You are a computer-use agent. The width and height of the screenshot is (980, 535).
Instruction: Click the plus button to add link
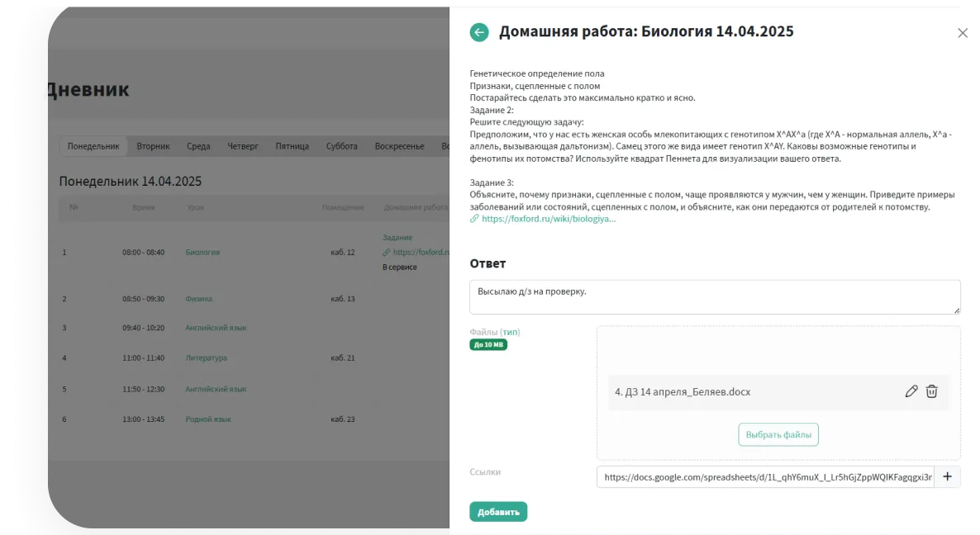(x=947, y=476)
